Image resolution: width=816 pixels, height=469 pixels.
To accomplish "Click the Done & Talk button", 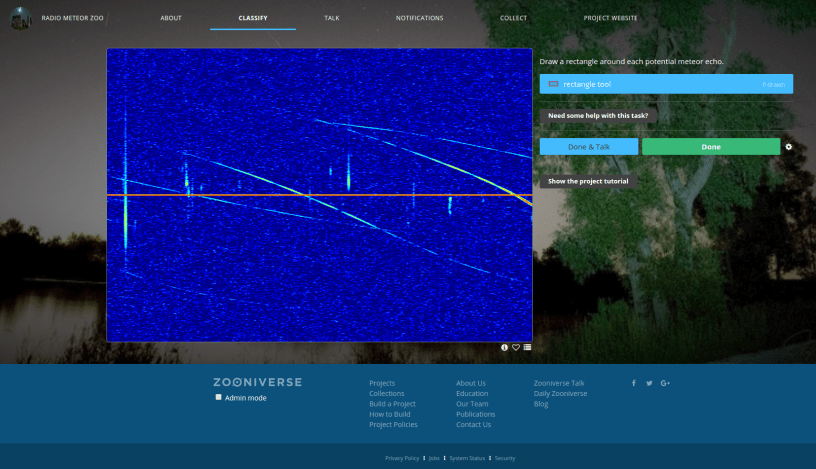I will tap(589, 147).
